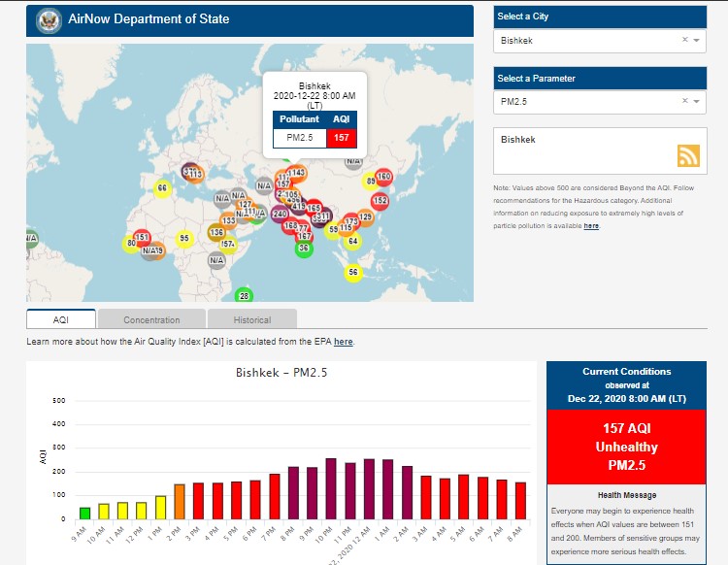Select the yellow map marker labeled 56
The width and height of the screenshot is (728, 565).
coord(352,273)
